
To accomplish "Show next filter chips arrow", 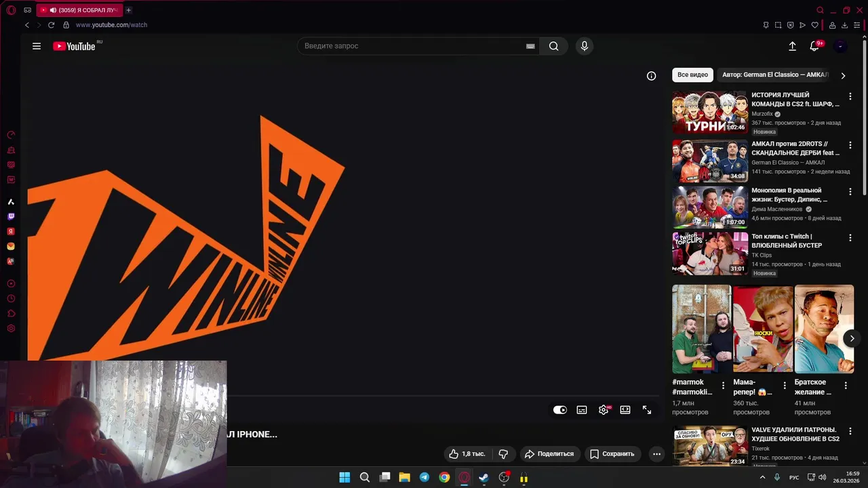I will pyautogui.click(x=843, y=76).
